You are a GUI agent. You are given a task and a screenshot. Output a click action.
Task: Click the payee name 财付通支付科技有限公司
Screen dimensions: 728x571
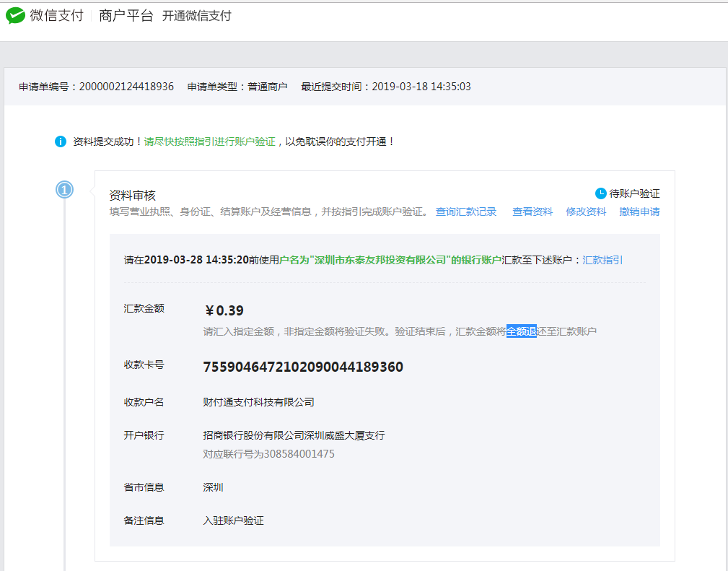click(x=258, y=402)
